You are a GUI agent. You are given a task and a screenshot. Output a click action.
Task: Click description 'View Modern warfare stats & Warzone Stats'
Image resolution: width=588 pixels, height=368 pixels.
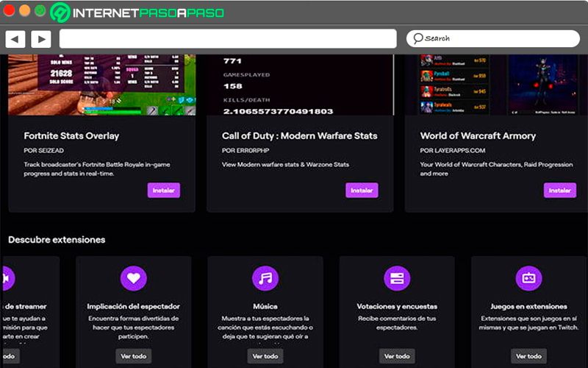285,164
